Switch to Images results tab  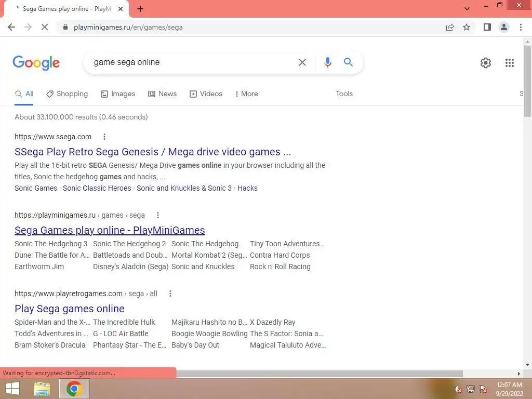pyautogui.click(x=118, y=94)
